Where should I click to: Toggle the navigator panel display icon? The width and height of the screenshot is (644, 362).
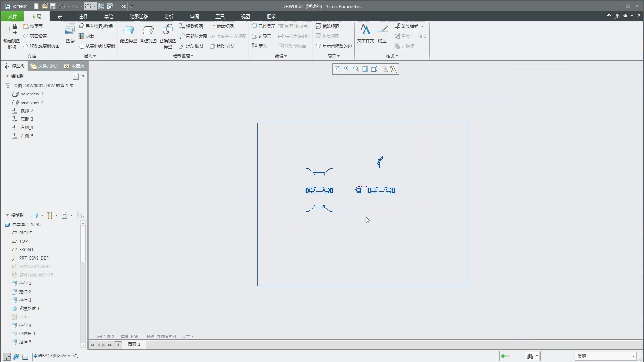coord(7,356)
